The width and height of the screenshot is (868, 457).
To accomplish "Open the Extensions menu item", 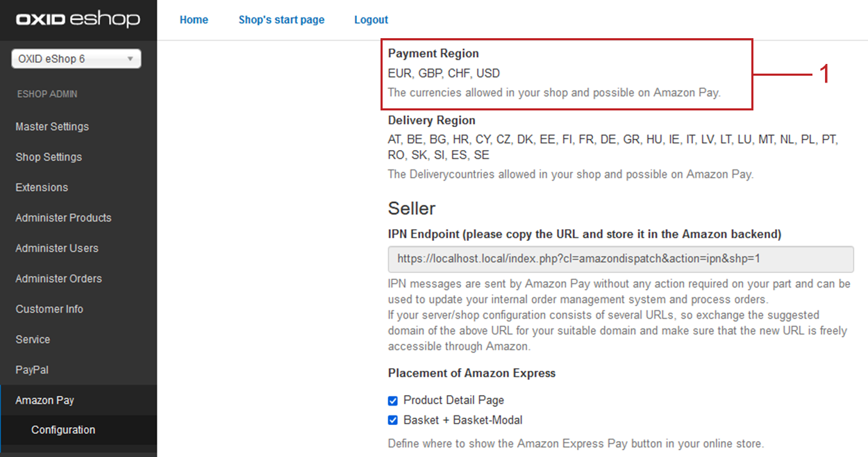I will click(x=42, y=188).
